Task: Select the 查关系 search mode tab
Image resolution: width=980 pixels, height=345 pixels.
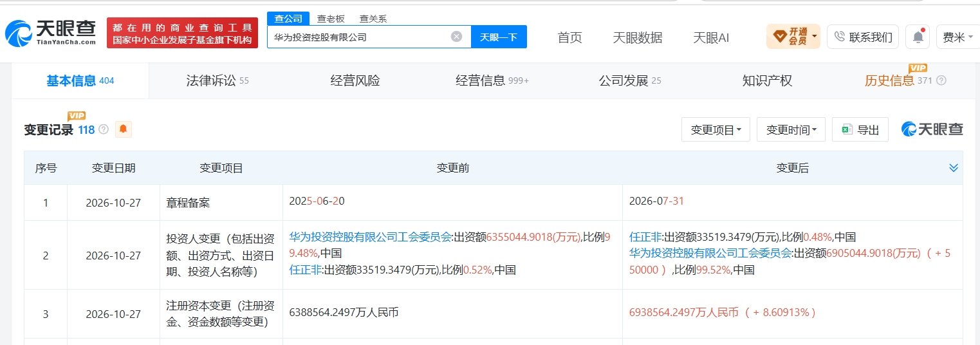Action: pos(373,19)
